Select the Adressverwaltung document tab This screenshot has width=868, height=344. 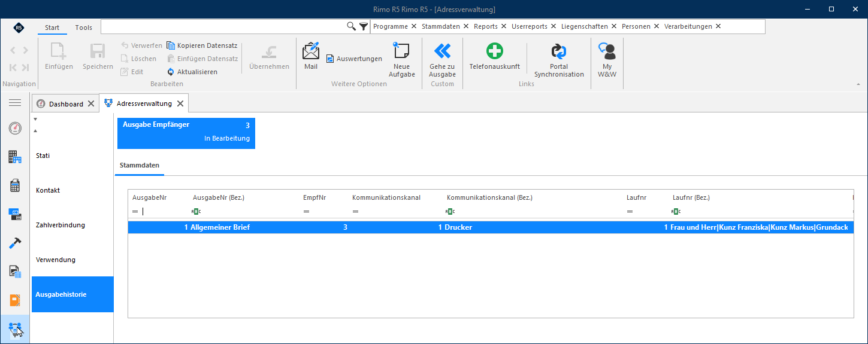[x=144, y=103]
